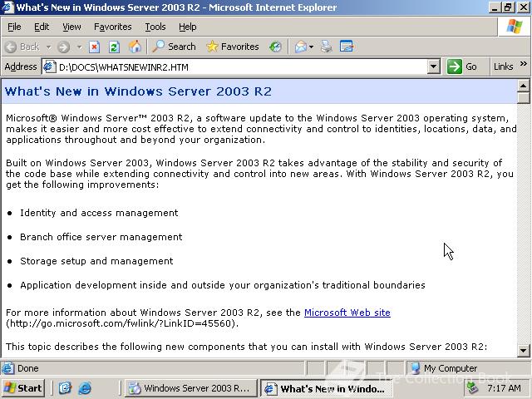532x399 pixels.
Task: Go to the Home page icon
Action: (x=135, y=47)
